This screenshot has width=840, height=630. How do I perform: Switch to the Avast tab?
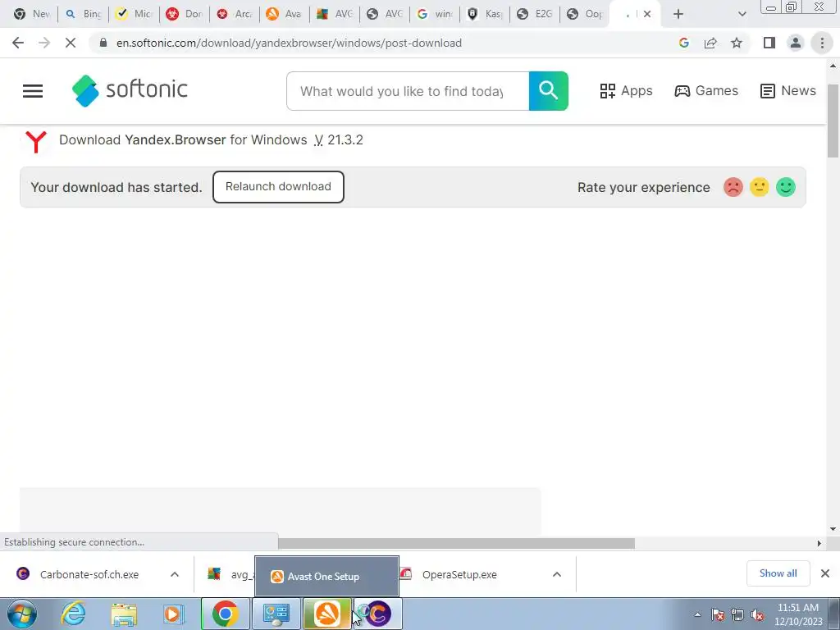pyautogui.click(x=284, y=14)
